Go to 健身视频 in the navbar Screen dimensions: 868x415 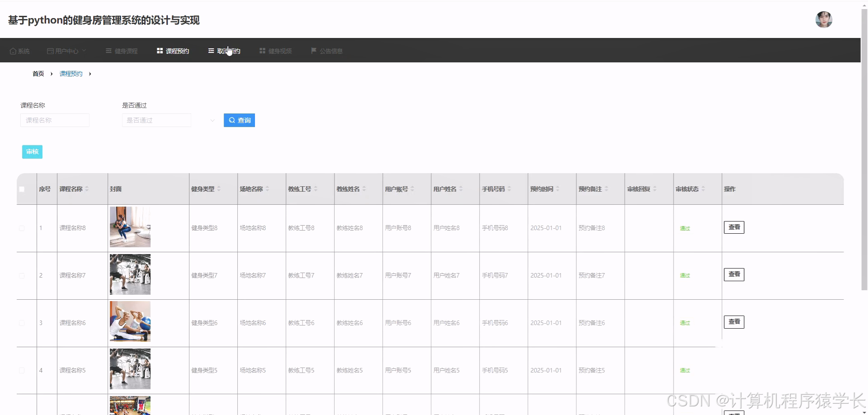tap(275, 51)
